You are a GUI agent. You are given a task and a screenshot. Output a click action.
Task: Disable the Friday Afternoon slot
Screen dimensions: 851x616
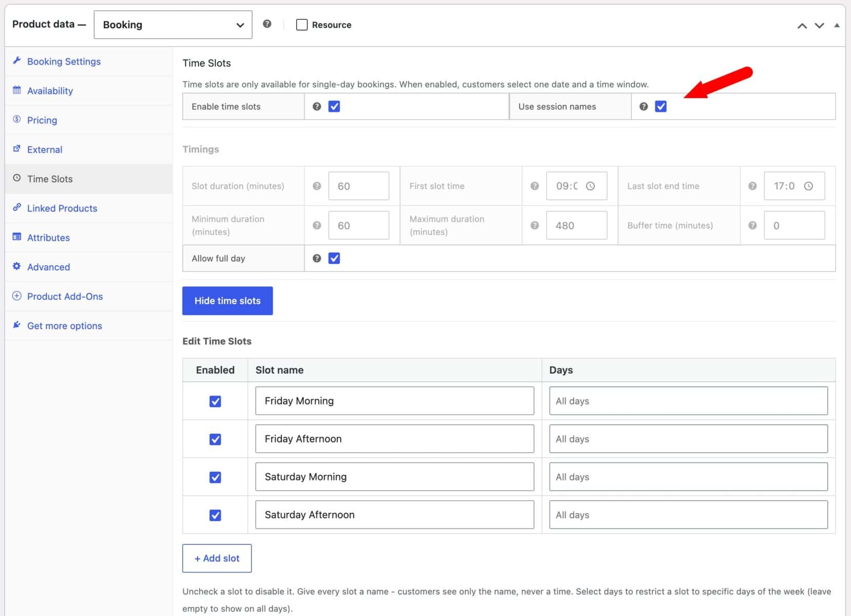[x=215, y=439]
